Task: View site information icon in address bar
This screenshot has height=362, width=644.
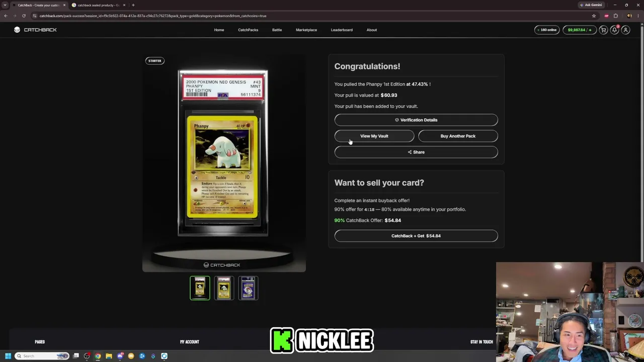Action: (x=34, y=16)
